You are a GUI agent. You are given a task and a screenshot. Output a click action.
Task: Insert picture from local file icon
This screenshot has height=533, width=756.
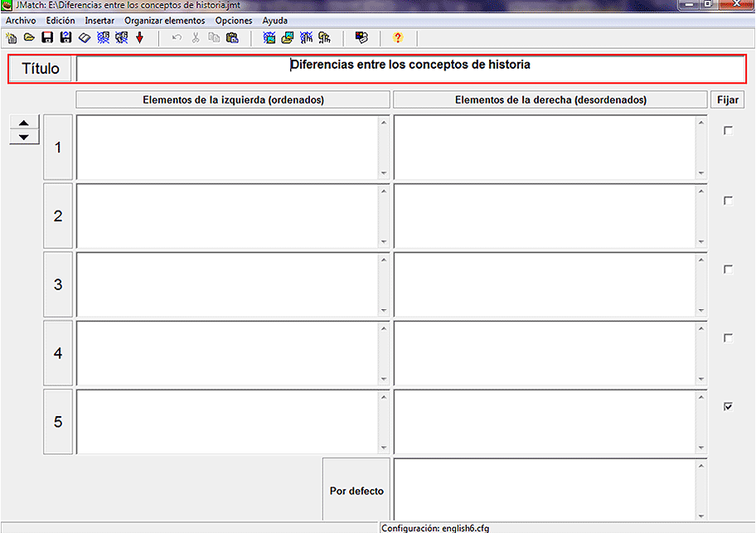pyautogui.click(x=288, y=37)
